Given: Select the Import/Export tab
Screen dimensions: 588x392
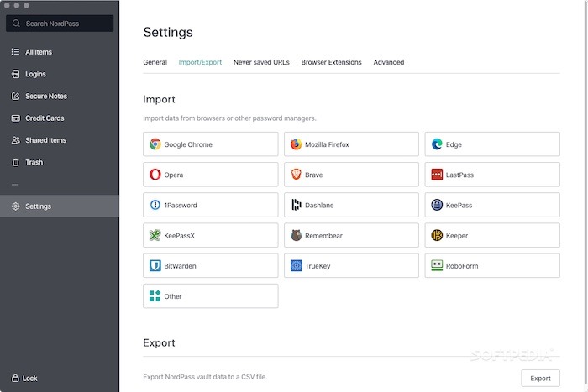Looking at the screenshot, I should click(200, 62).
